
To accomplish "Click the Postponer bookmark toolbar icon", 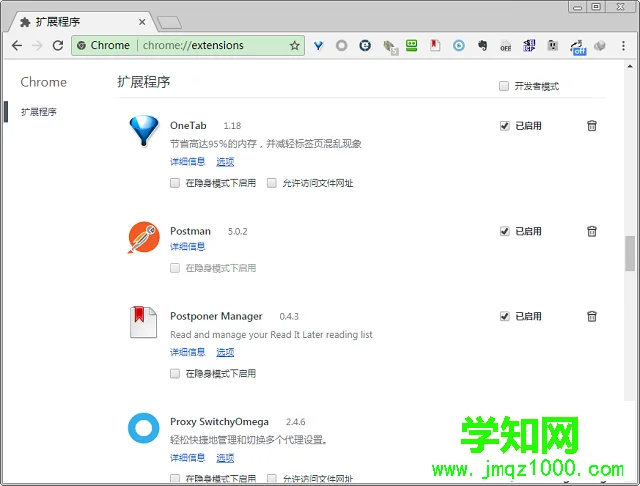I will [435, 45].
